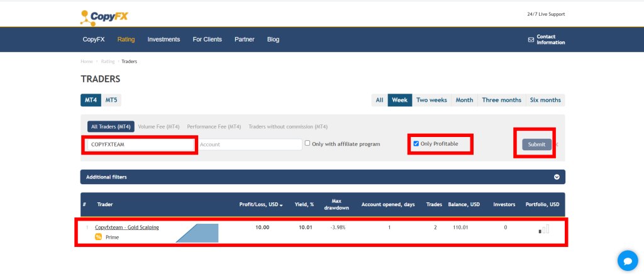
Task: Click the CopyFX logo
Action: [x=104, y=17]
